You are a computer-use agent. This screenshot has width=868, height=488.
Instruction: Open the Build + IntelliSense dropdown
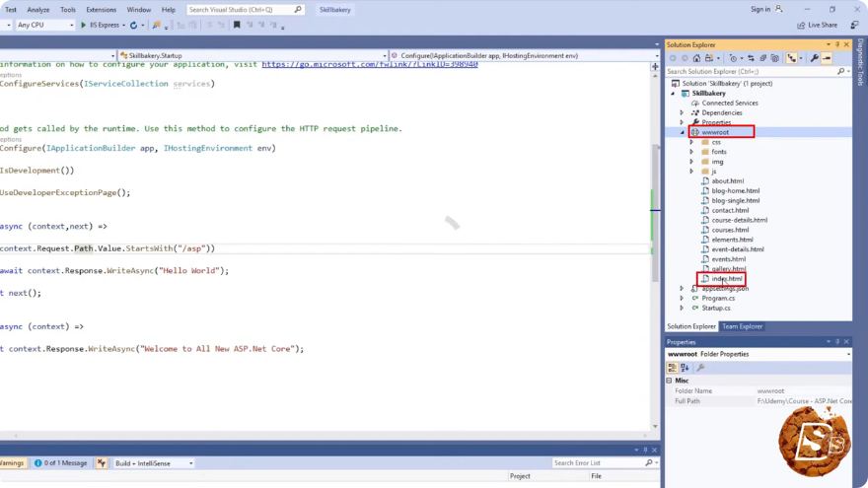tap(154, 463)
